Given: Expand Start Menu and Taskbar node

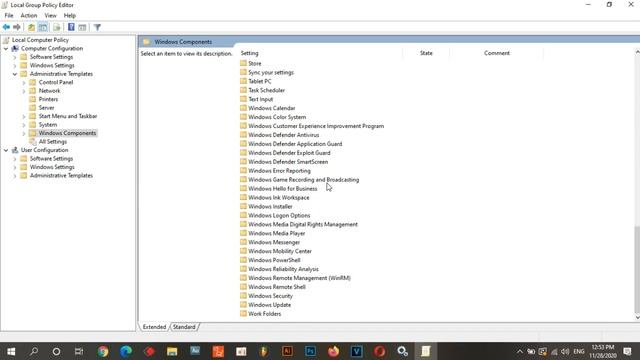Looking at the screenshot, I should pos(24,116).
